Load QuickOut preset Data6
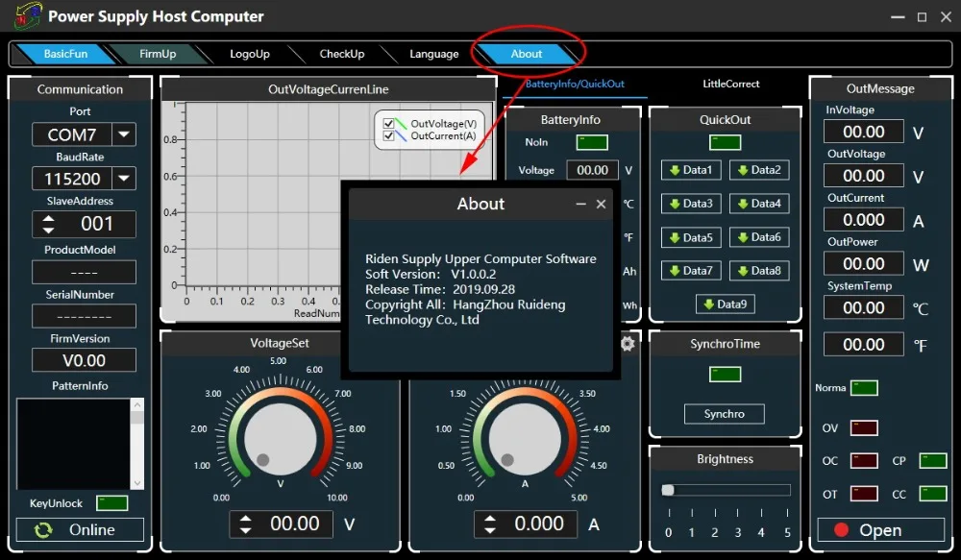Image resolution: width=961 pixels, height=560 pixels. 759,237
